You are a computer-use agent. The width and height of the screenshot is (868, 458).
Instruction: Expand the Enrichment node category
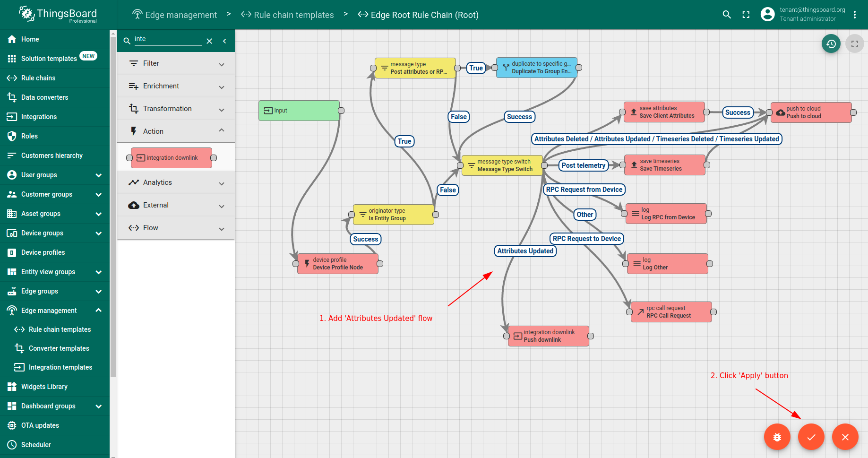click(x=176, y=86)
